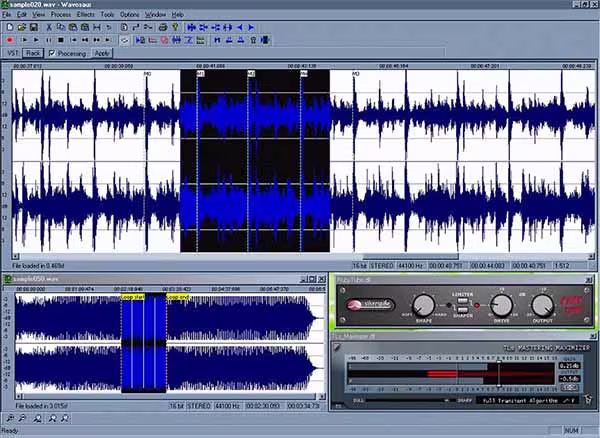Open the Window menu
This screenshot has width=600, height=438.
click(x=155, y=15)
